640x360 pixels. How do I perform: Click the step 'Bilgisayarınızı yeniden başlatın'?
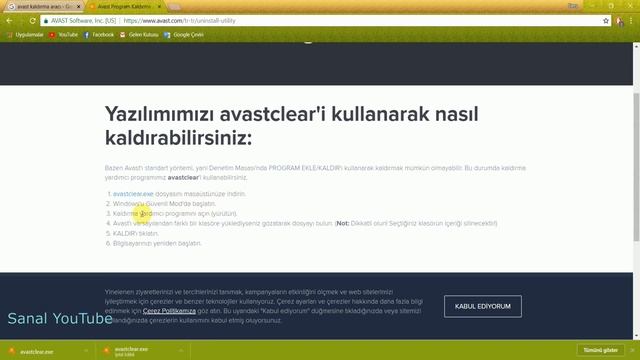(x=157, y=243)
